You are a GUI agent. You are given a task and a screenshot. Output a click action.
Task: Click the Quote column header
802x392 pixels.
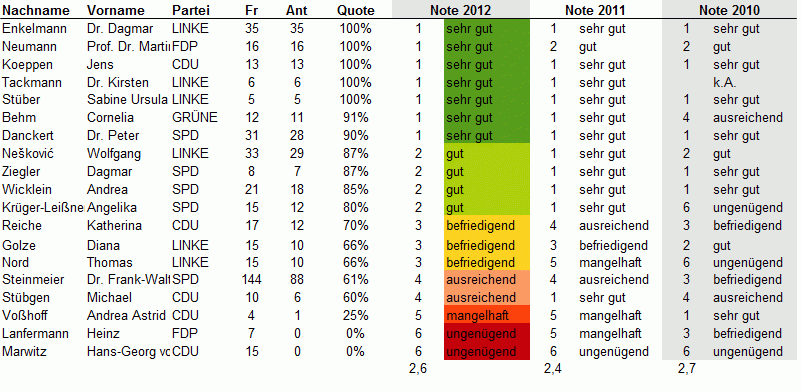[355, 10]
